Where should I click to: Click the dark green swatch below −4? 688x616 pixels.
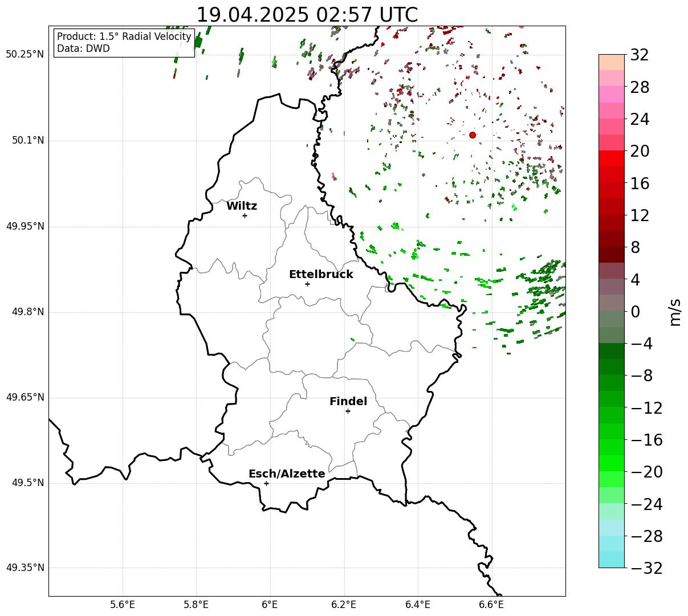[x=612, y=351]
